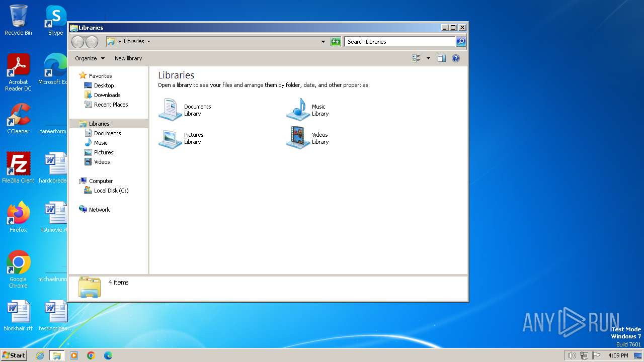Click the FileZilla Client desktop icon
This screenshot has width=644, height=362.
coord(18,168)
